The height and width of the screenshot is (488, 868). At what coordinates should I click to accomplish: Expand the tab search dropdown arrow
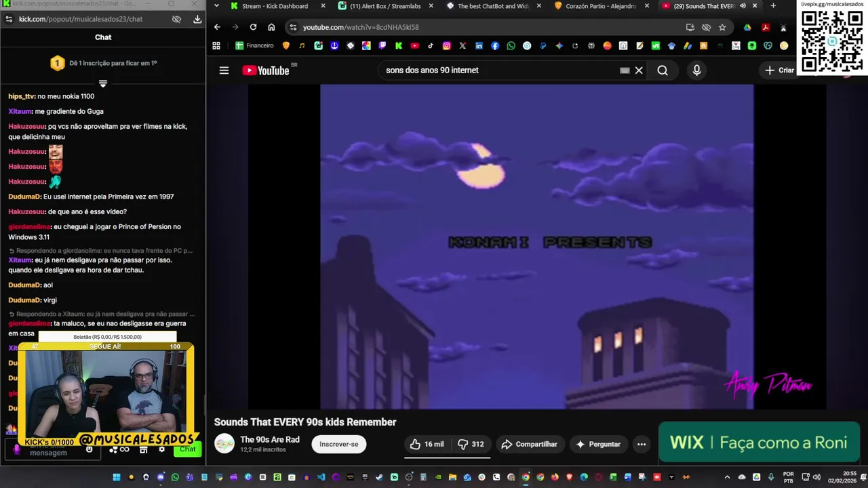tap(216, 6)
